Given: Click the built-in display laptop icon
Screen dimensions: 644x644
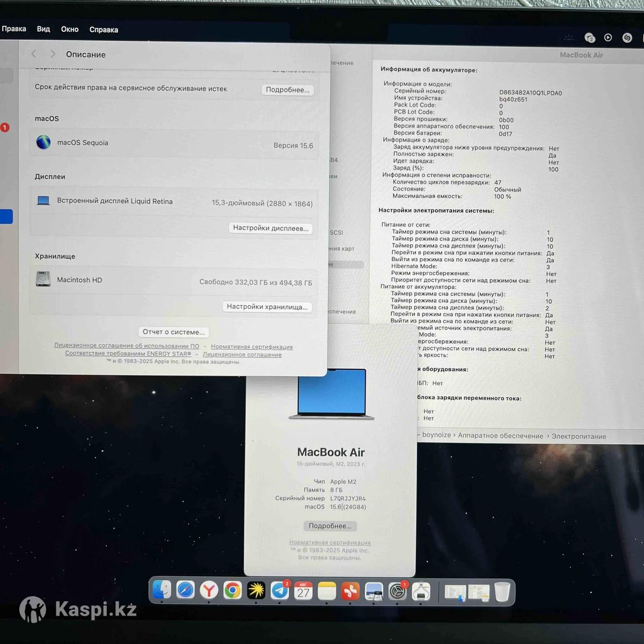Looking at the screenshot, I should point(43,201).
